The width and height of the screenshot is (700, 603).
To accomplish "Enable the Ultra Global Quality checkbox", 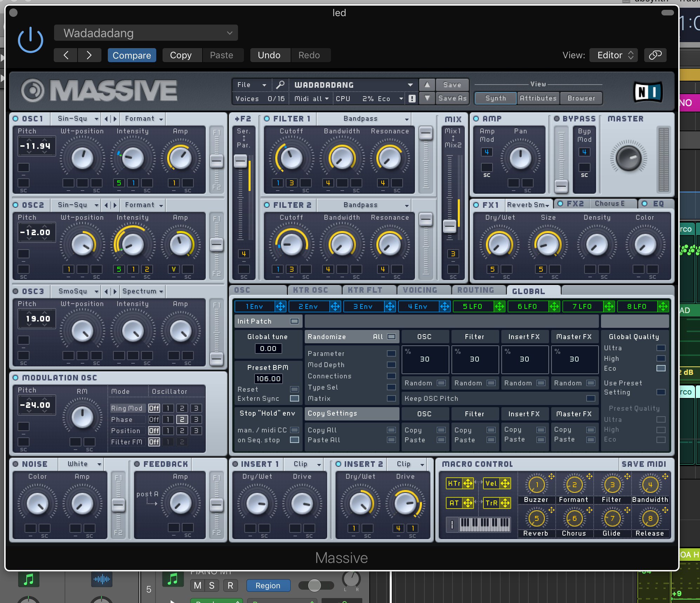I will click(661, 348).
